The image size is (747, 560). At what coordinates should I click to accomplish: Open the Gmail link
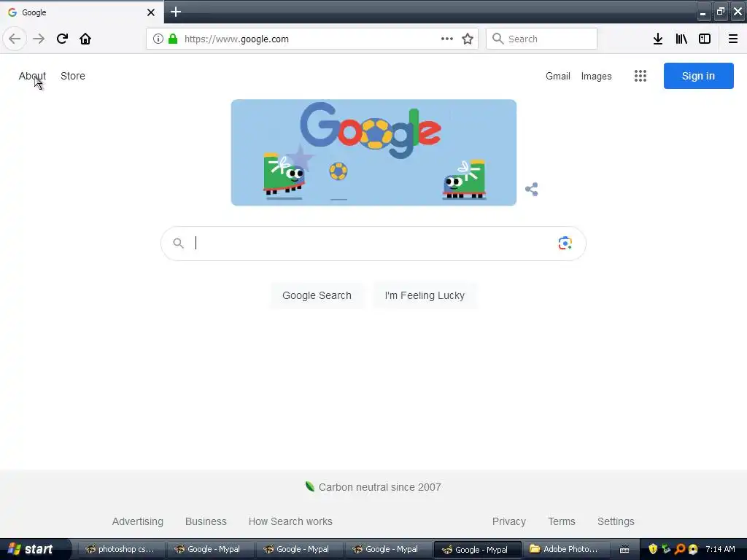(558, 76)
